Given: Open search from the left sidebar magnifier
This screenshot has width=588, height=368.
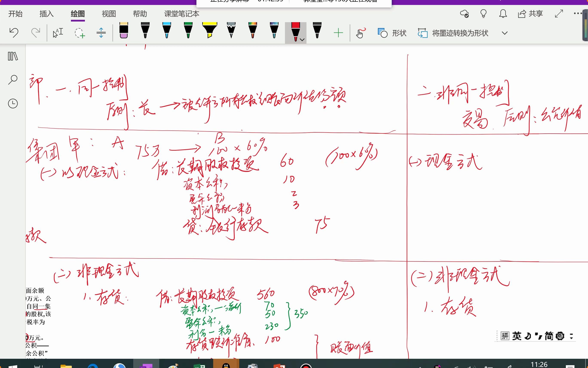Looking at the screenshot, I should [13, 80].
